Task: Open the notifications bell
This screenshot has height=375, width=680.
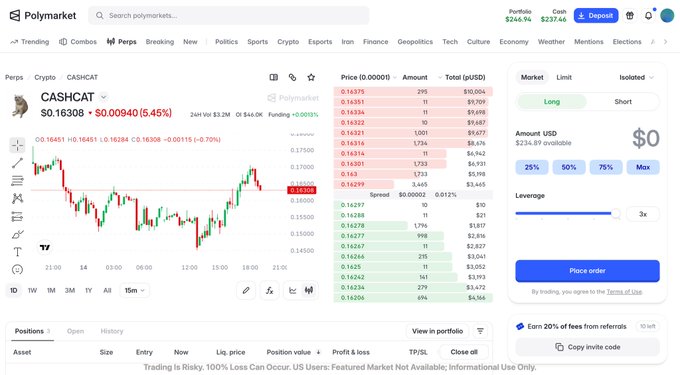Action: [648, 16]
